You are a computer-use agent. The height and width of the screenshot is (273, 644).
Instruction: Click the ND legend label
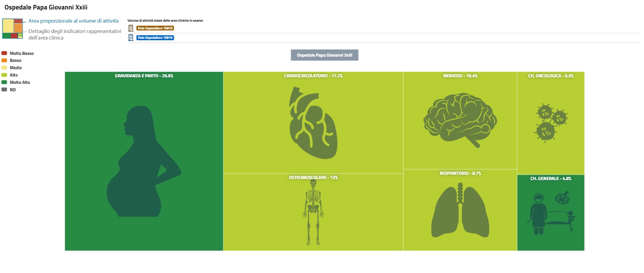13,90
